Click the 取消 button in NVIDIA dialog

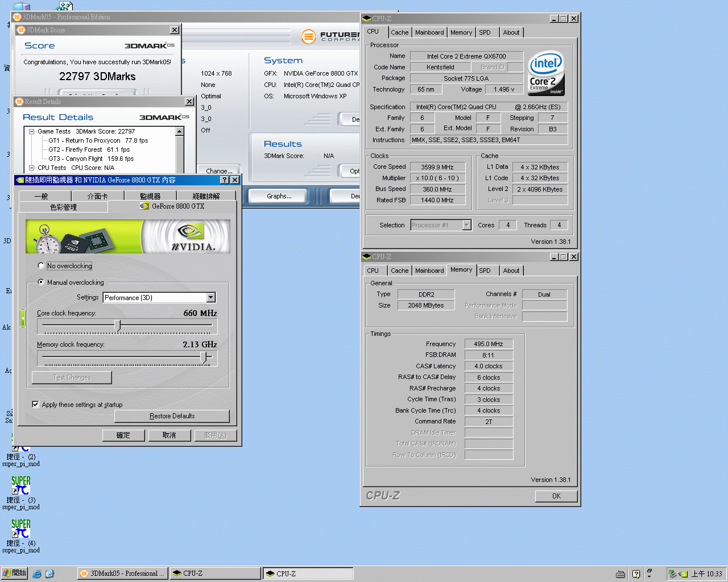click(169, 435)
